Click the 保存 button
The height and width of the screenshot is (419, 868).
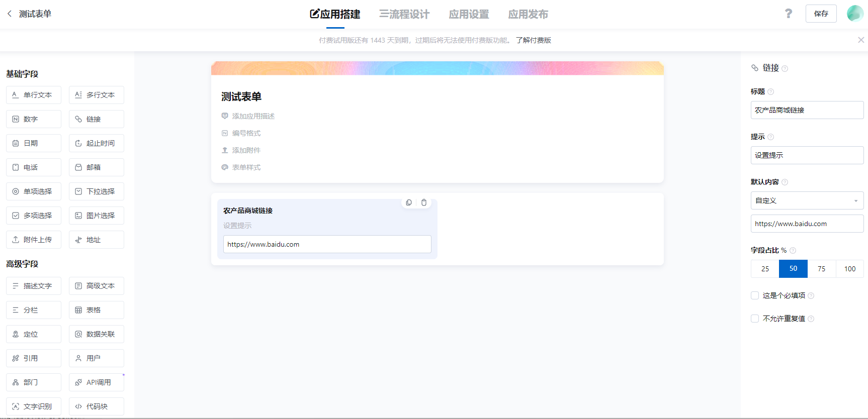click(821, 14)
